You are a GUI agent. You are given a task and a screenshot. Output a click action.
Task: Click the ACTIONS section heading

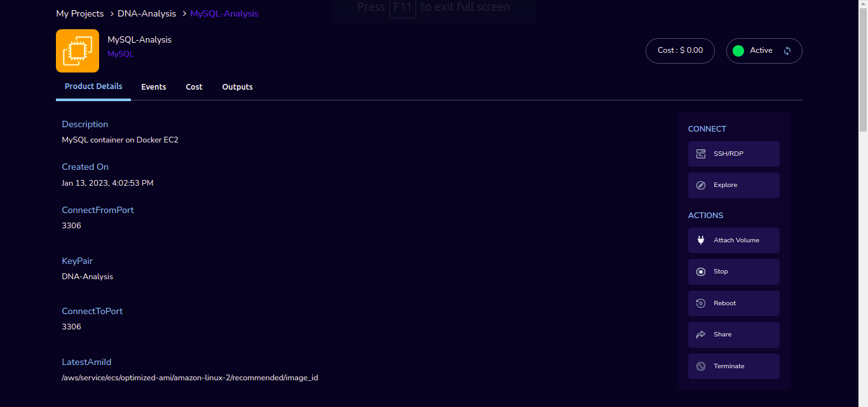(706, 216)
